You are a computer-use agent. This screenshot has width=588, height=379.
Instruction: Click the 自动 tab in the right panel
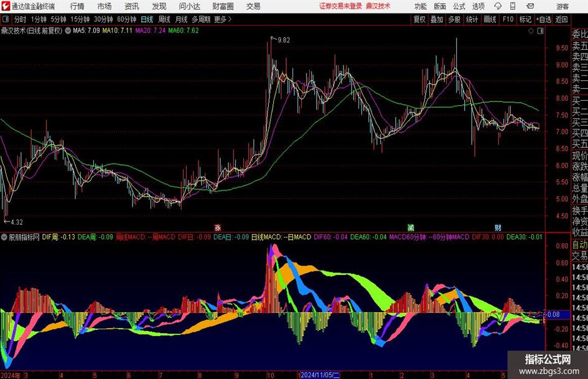point(580,245)
